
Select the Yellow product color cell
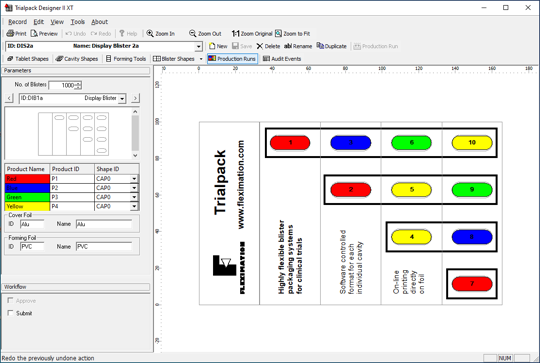pyautogui.click(x=27, y=207)
